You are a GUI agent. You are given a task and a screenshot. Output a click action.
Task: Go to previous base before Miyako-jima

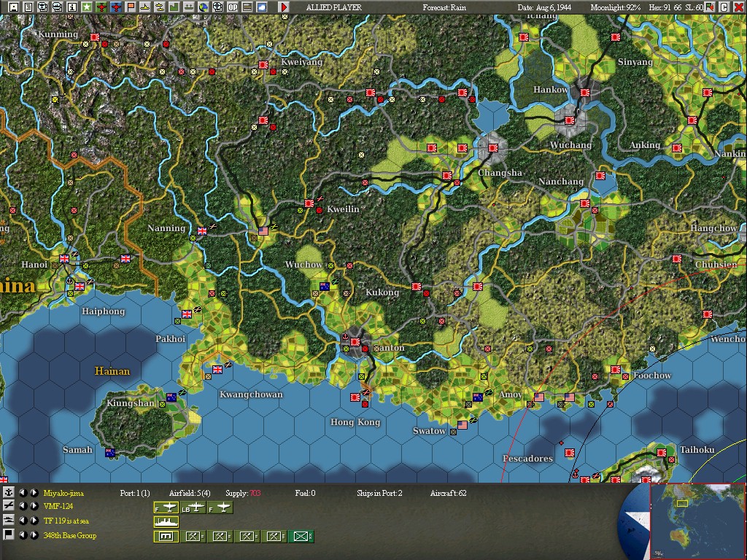(x=23, y=492)
